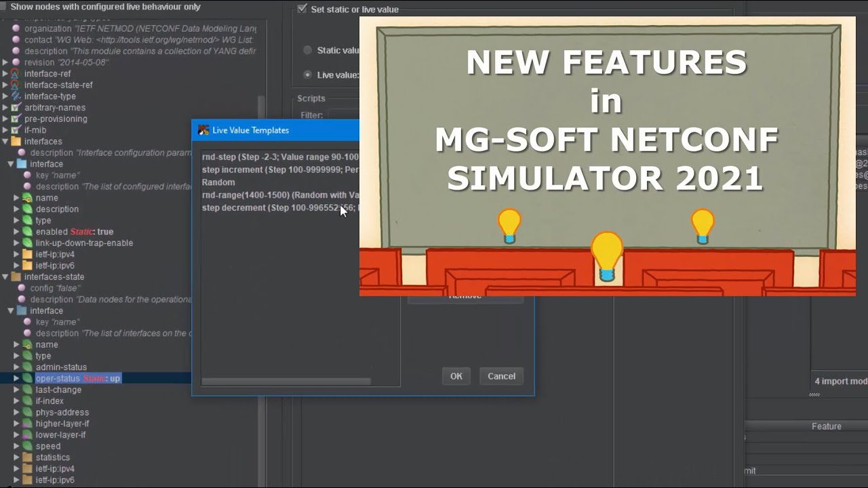This screenshot has height=488, width=868.
Task: Click the speed leaf icon
Action: [x=27, y=446]
